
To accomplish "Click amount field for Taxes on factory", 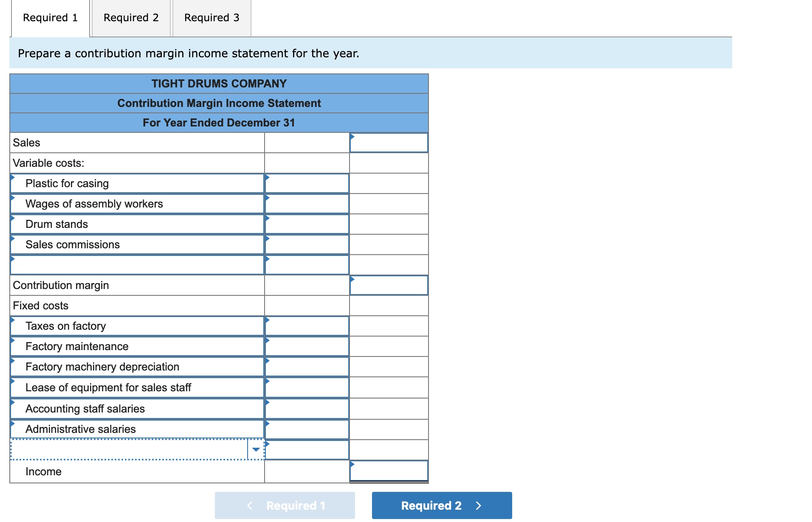I will coord(307,326).
